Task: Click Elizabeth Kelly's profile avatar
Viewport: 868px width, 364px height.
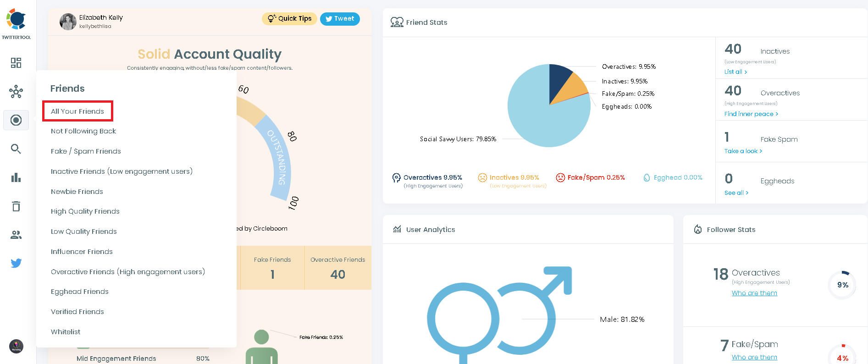Action: tap(68, 22)
